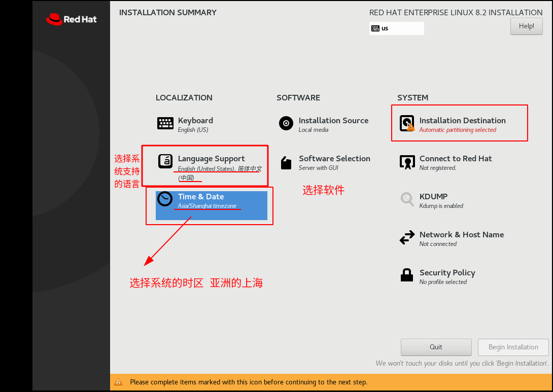
Task: Click the Red Hat logo in the sidebar
Action: pyautogui.click(x=71, y=19)
